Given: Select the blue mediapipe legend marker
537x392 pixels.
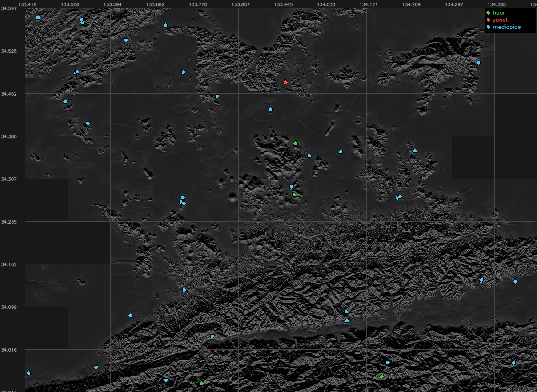Looking at the screenshot, I should pyautogui.click(x=489, y=27).
